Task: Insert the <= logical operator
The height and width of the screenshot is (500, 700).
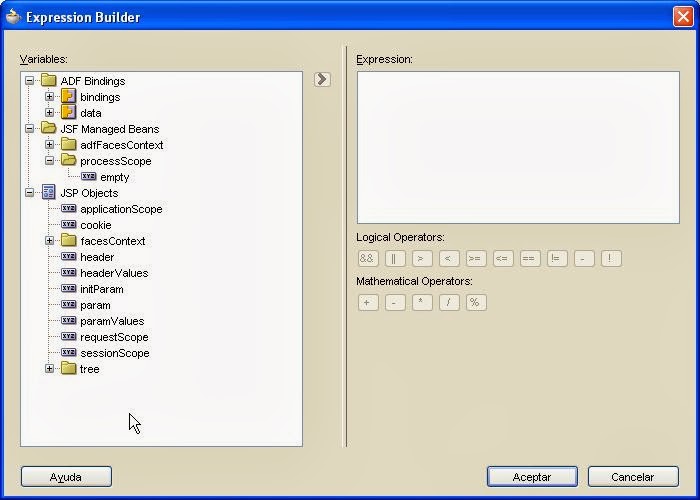Action: click(503, 258)
